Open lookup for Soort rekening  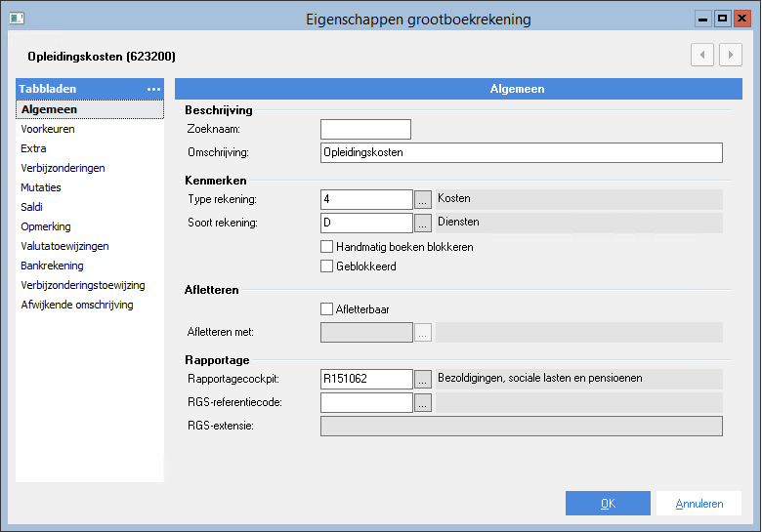pos(423,223)
